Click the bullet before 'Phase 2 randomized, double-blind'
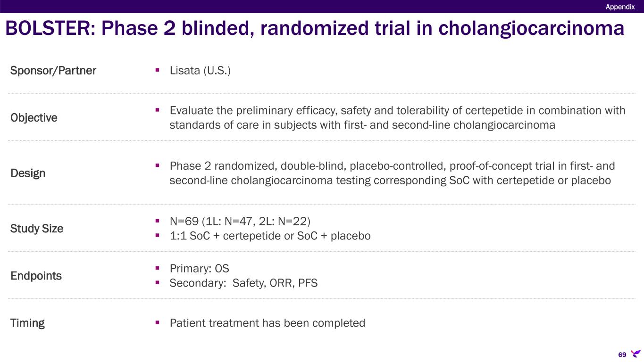 (158, 166)
